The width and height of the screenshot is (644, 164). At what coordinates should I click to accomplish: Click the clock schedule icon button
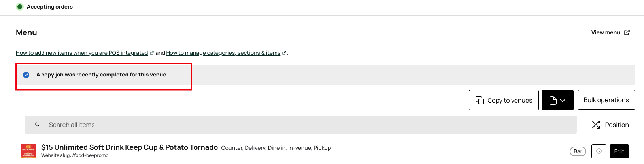599,151
